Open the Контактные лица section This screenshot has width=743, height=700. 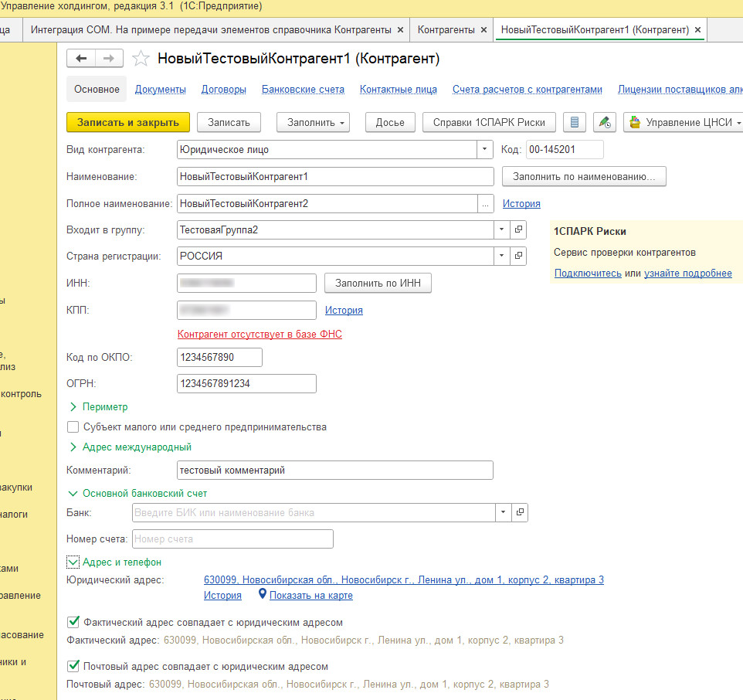click(398, 89)
